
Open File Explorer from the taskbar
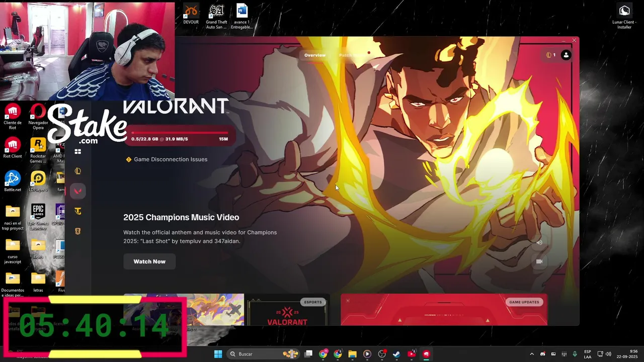352,354
